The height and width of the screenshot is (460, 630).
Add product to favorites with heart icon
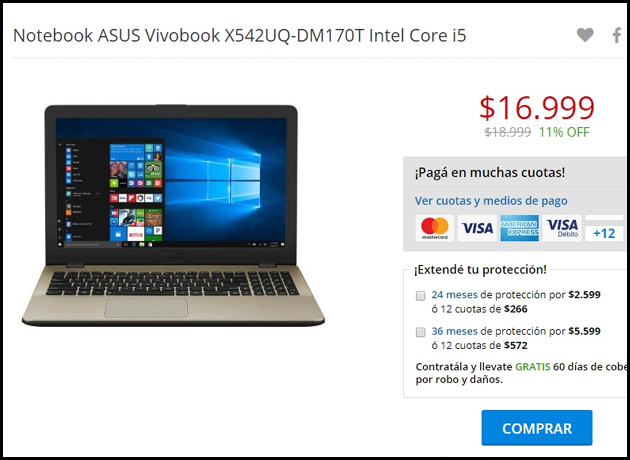[x=585, y=35]
